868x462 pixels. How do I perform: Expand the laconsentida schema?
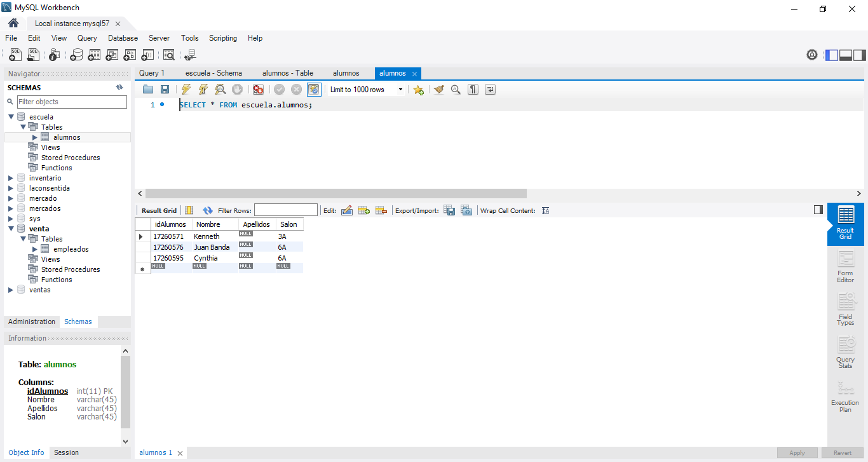11,188
